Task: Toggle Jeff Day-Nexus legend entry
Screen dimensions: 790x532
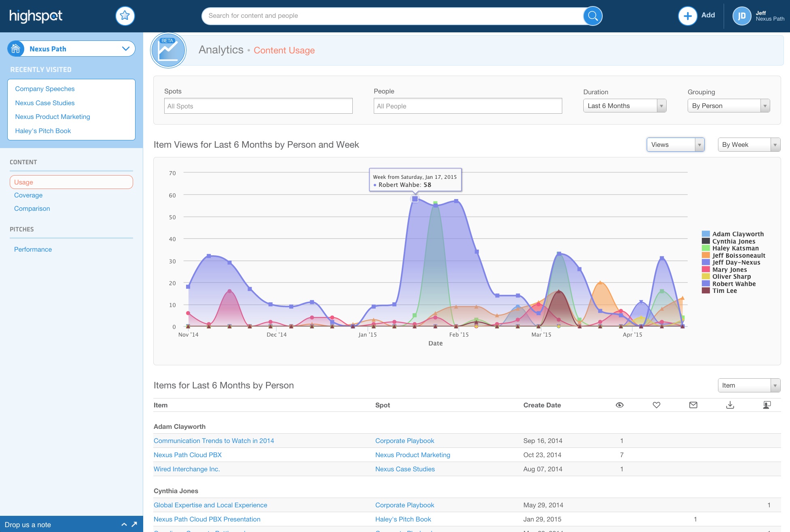Action: click(x=731, y=262)
